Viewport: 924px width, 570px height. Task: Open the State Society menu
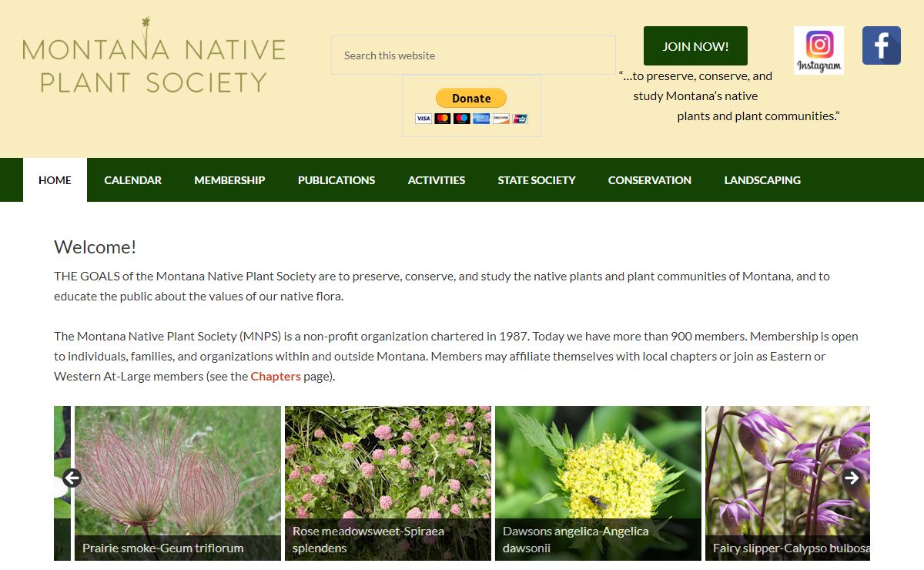click(536, 180)
